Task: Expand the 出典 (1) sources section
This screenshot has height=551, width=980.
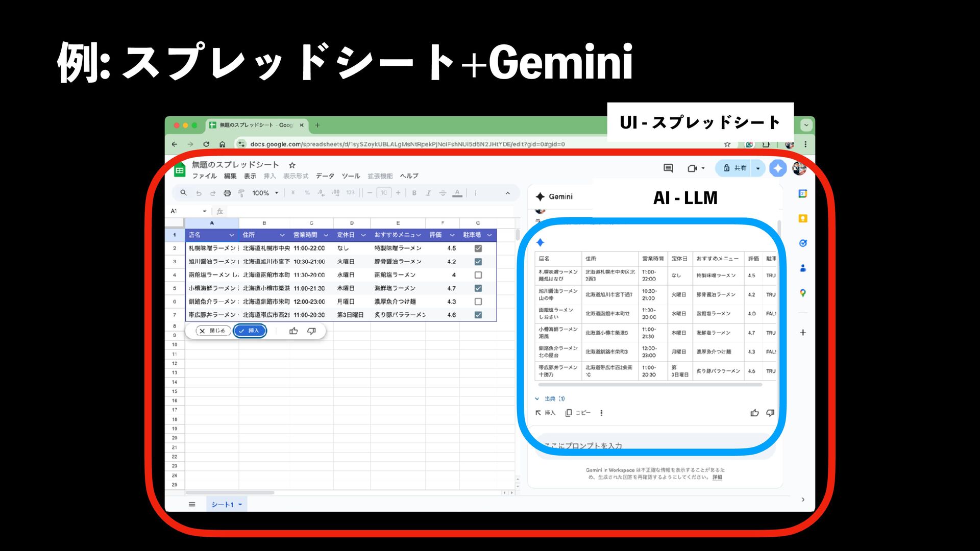Action: tap(550, 399)
